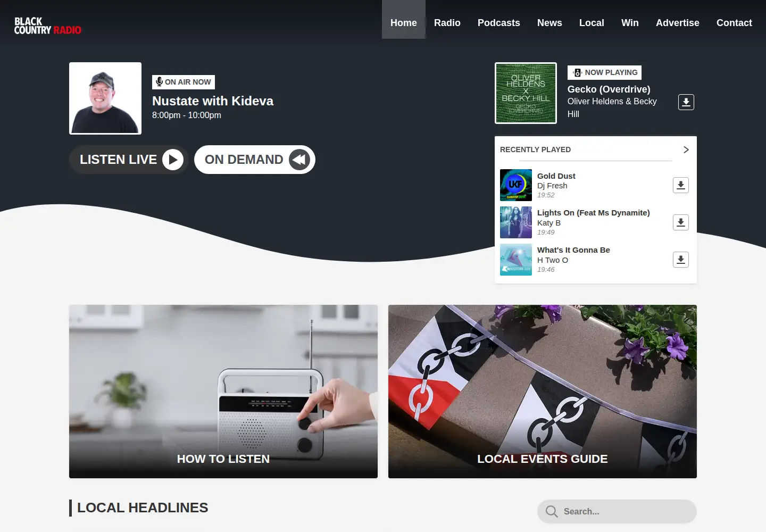Open the Contact page
Viewport: 766px width, 532px height.
734,23
